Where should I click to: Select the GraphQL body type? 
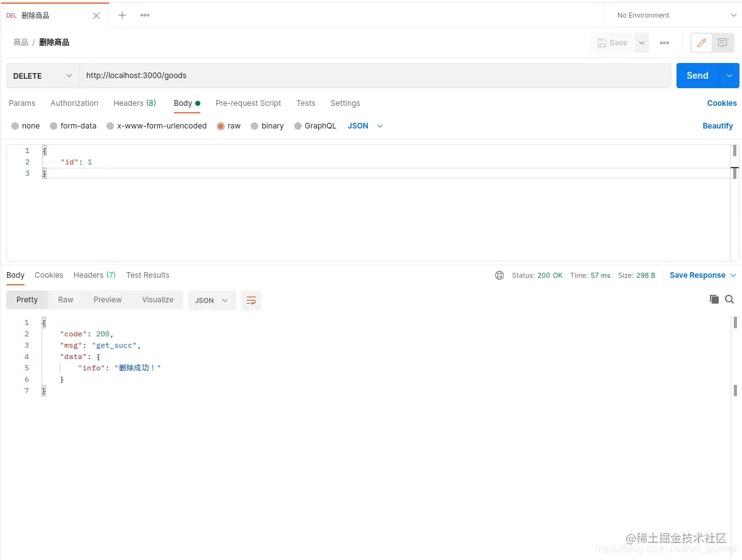[315, 126]
